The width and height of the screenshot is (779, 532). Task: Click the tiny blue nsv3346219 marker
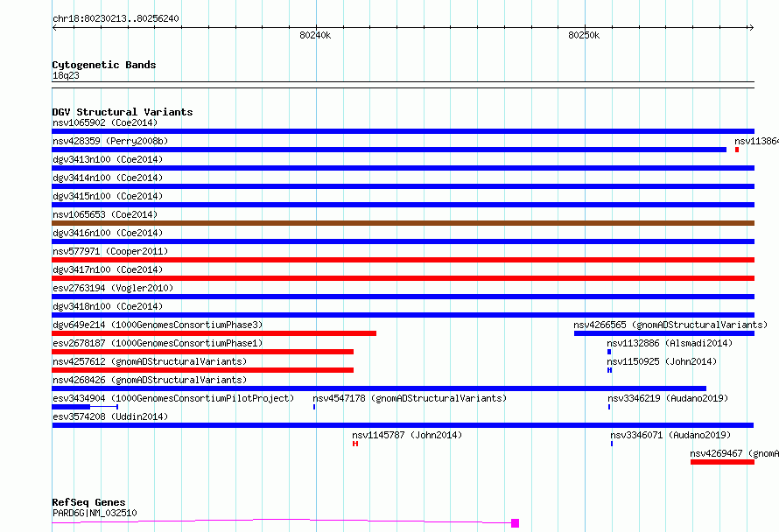click(x=609, y=407)
